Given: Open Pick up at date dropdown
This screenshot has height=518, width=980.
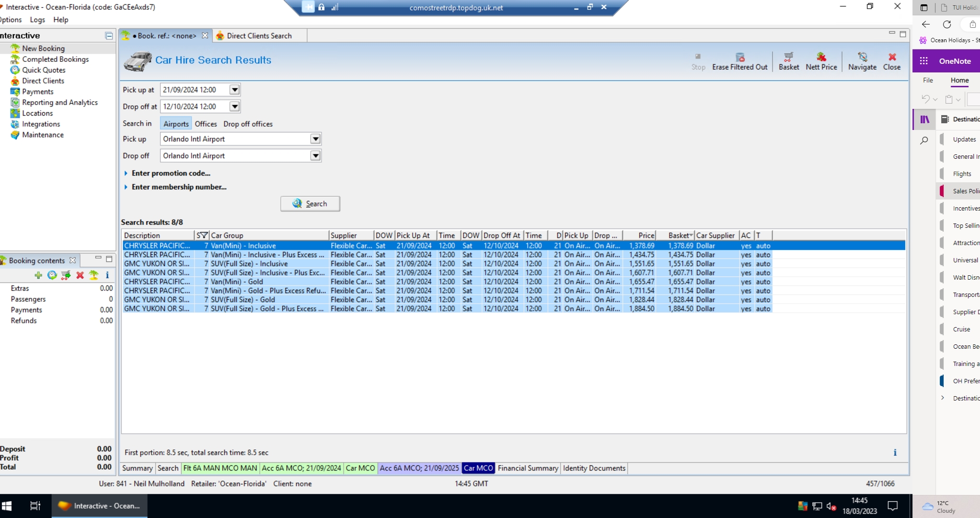Looking at the screenshot, I should tap(234, 90).
